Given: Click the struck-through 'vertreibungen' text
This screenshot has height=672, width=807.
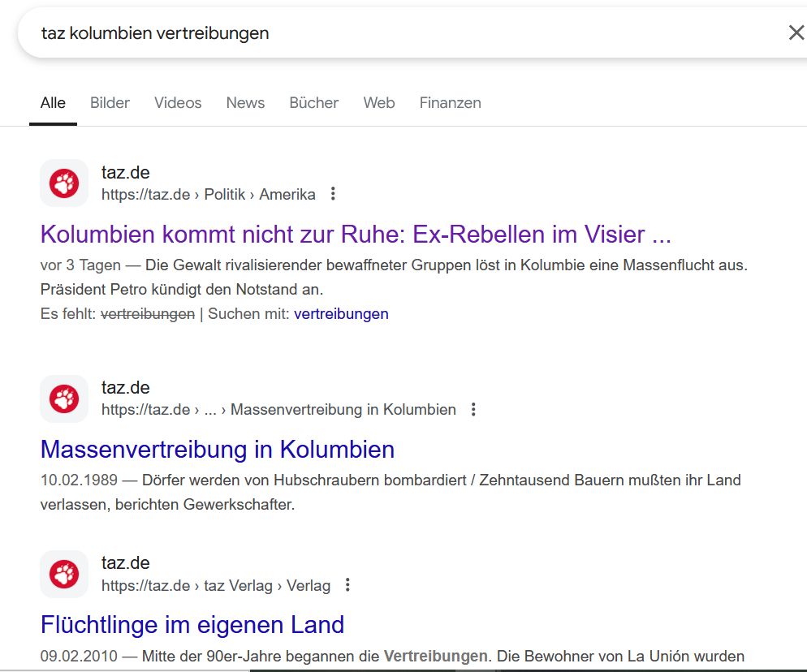Looking at the screenshot, I should (x=148, y=314).
